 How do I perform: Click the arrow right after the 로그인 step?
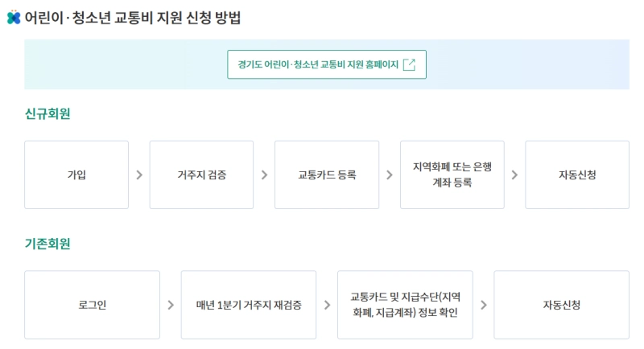pos(171,305)
